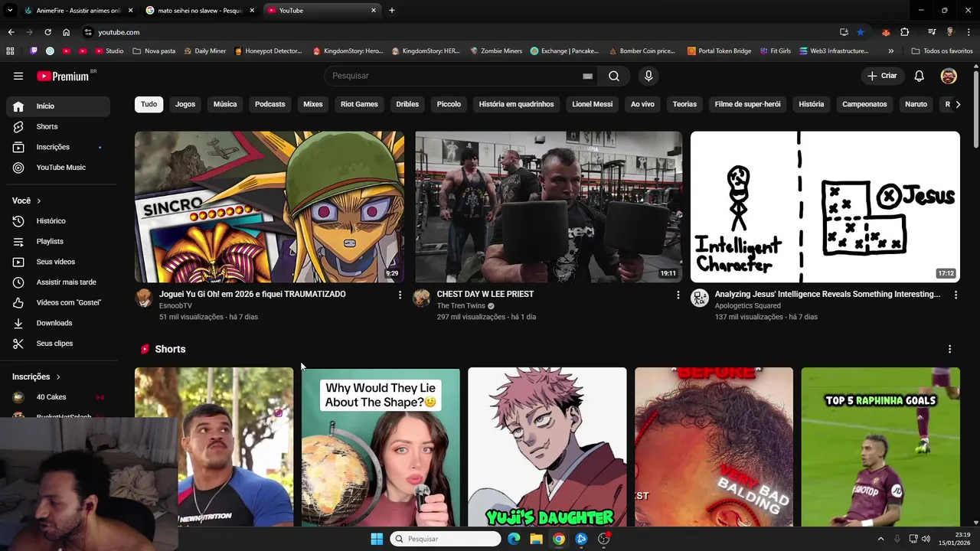Open the Daily Miner bookmark
The width and height of the screenshot is (980, 551).
click(x=204, y=51)
